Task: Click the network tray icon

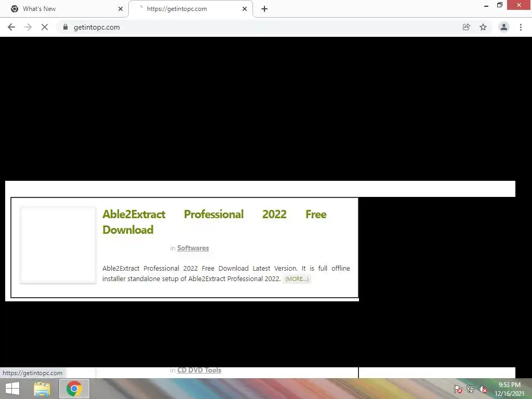Action: point(470,389)
